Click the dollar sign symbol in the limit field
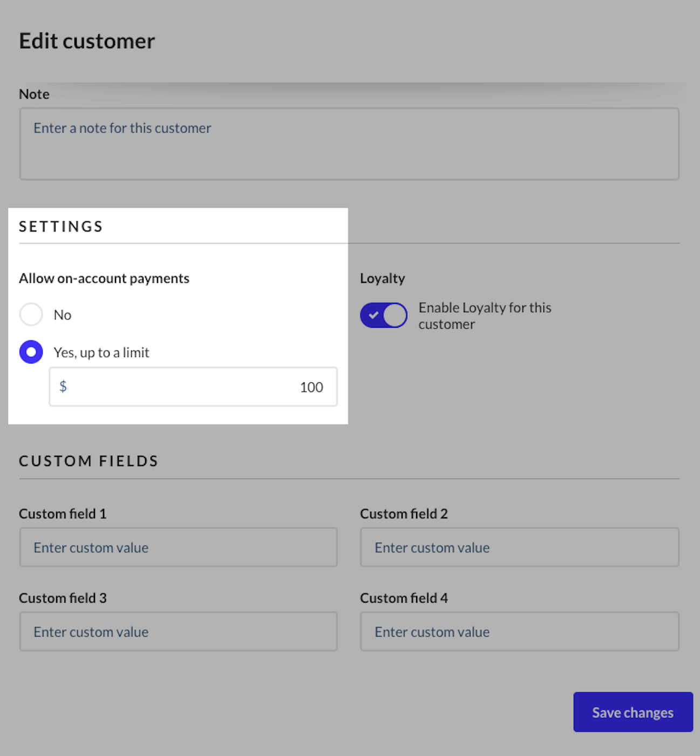 63,387
